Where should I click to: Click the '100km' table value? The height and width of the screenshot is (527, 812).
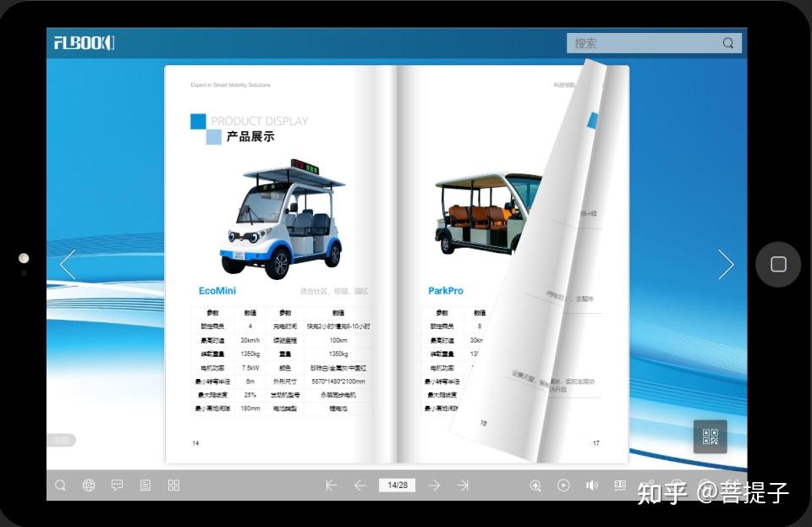coord(338,340)
